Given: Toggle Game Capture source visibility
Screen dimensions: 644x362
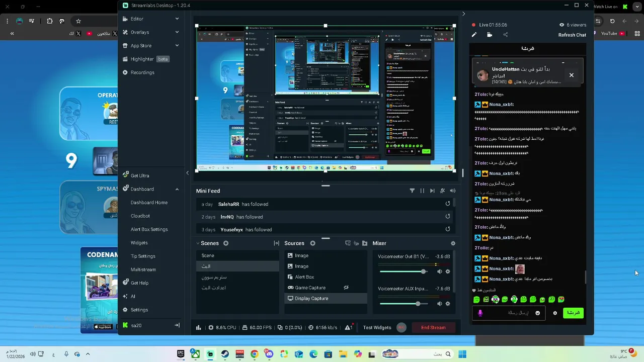Looking at the screenshot, I should (x=346, y=288).
